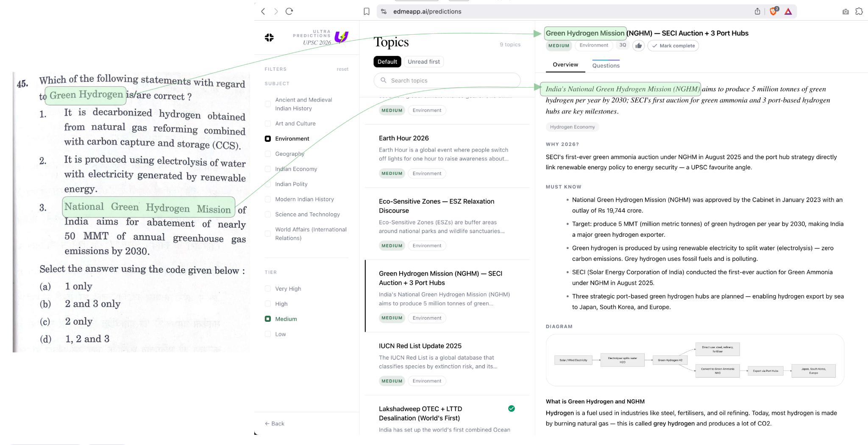Viewport: 868px width, 445px height.
Task: Check the Art and Culture filter
Action: [x=268, y=124]
